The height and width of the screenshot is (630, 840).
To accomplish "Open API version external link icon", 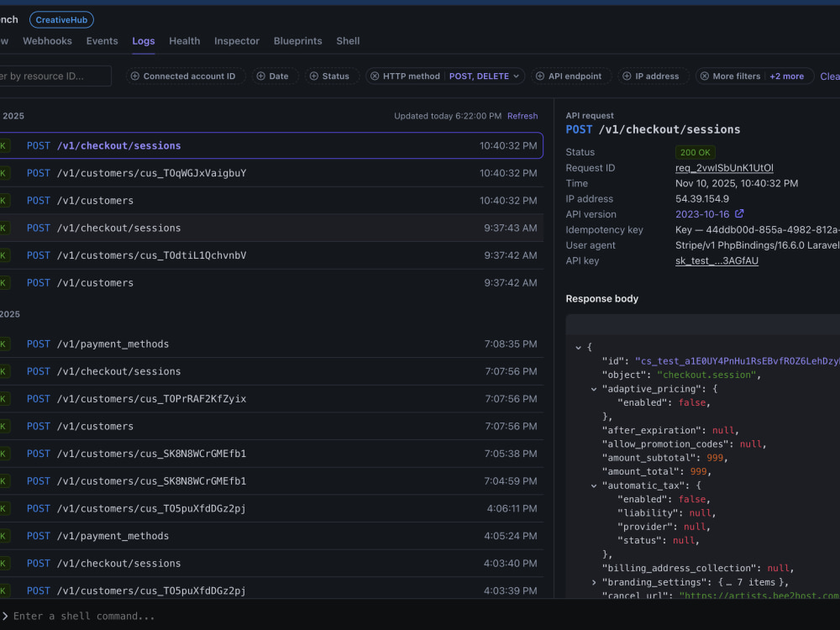I will point(739,213).
